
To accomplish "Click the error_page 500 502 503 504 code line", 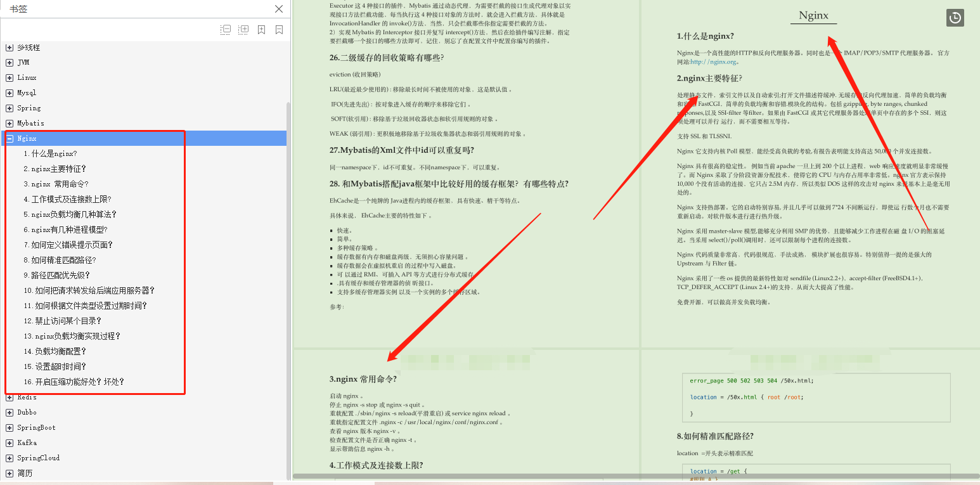I will pos(752,380).
